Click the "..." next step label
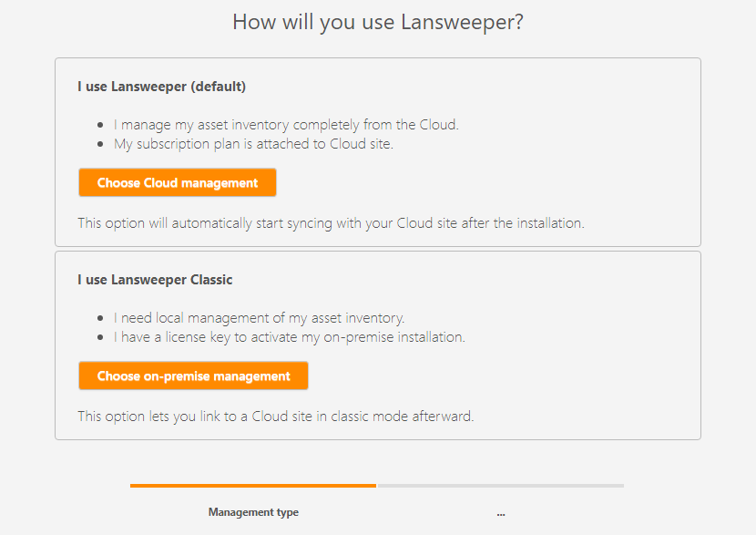 (x=501, y=513)
